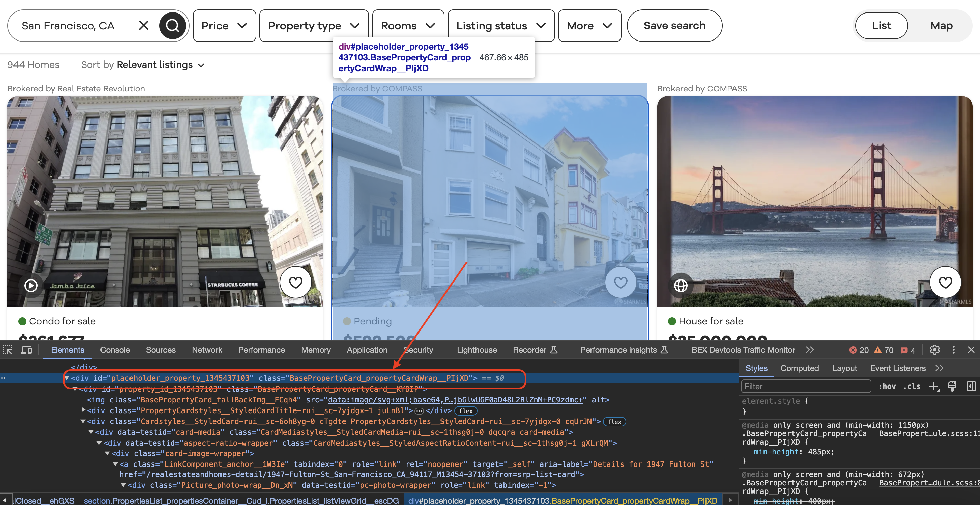Image resolution: width=980 pixels, height=505 pixels.
Task: Favorite the Pending listing heart
Action: [621, 282]
